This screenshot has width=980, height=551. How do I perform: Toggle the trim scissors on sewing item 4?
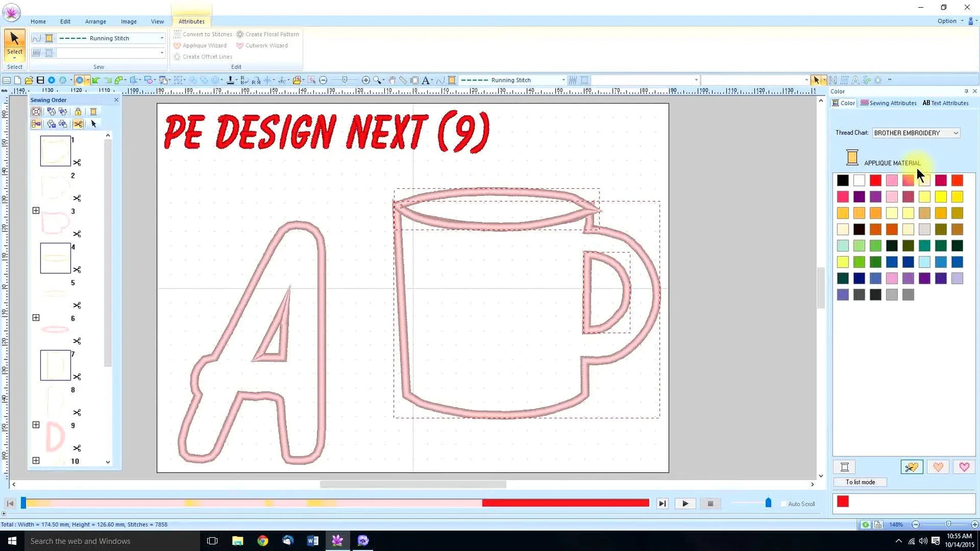pos(77,270)
